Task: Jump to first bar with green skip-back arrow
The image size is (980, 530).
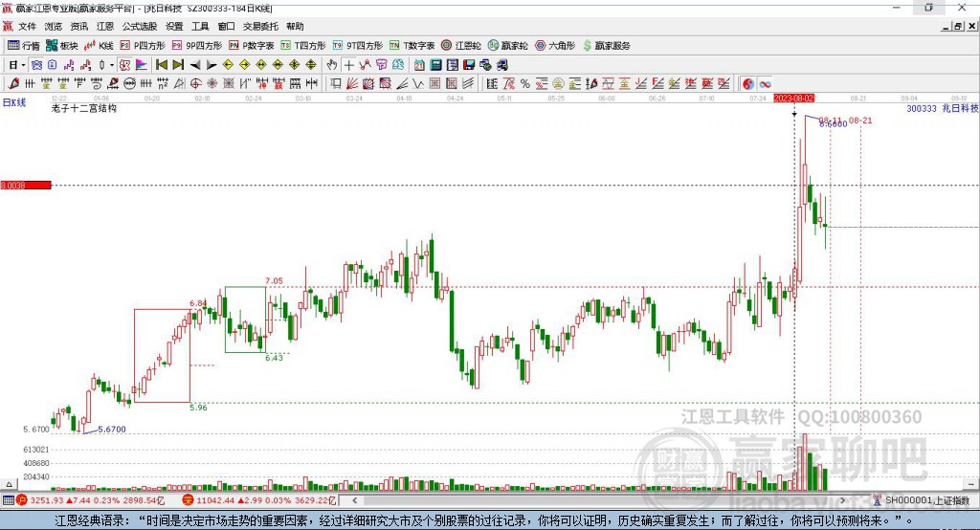Action: pos(161,65)
